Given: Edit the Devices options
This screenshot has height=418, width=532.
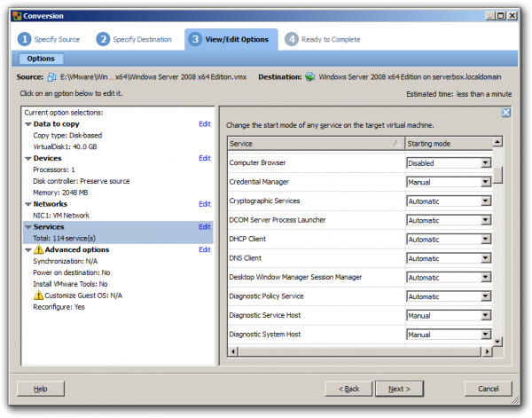Looking at the screenshot, I should coord(205,158).
